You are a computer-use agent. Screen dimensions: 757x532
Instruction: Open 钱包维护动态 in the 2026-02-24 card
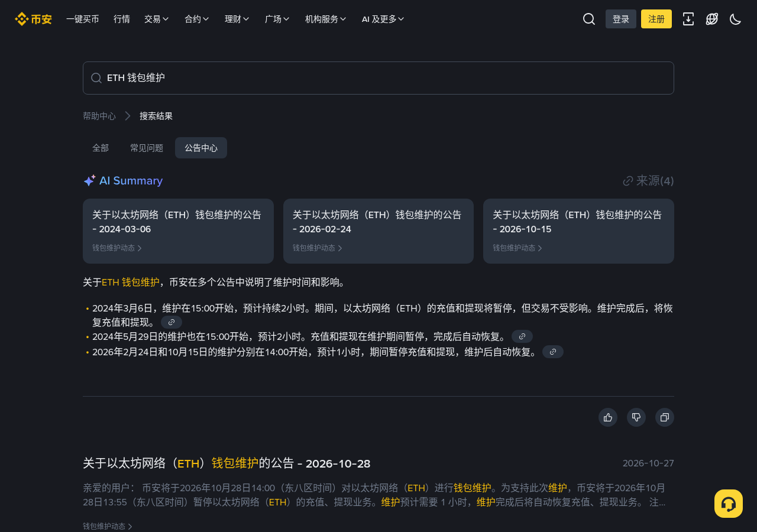click(x=318, y=248)
